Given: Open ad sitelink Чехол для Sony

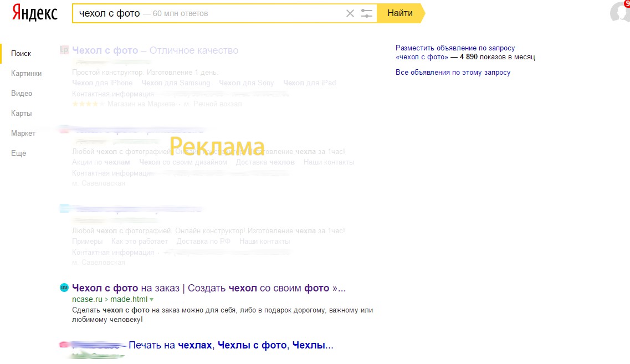Looking at the screenshot, I should [247, 83].
